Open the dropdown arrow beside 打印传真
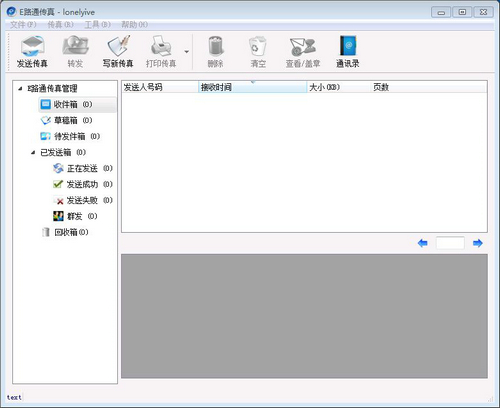 coord(187,52)
